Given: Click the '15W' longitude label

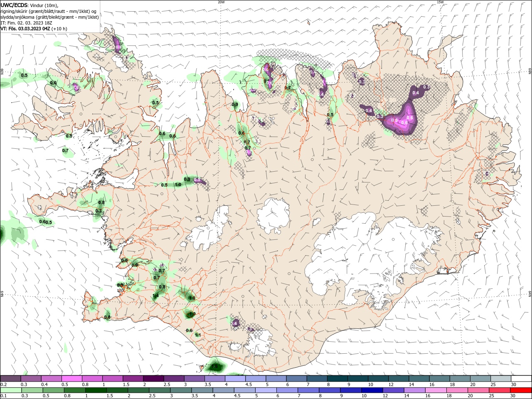Looking at the screenshot, I should coord(440,2).
